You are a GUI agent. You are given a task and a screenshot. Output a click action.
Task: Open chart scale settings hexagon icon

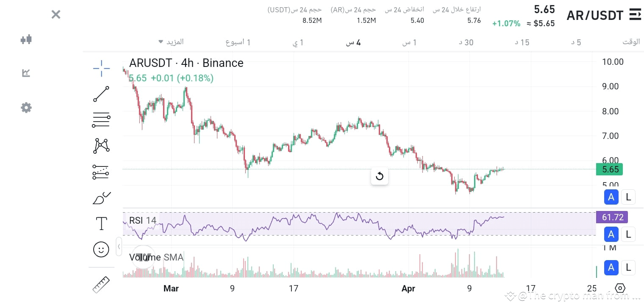pyautogui.click(x=620, y=288)
